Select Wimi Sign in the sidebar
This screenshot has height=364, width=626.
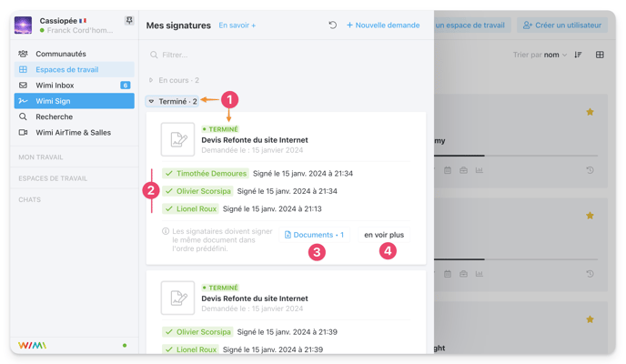click(x=75, y=101)
